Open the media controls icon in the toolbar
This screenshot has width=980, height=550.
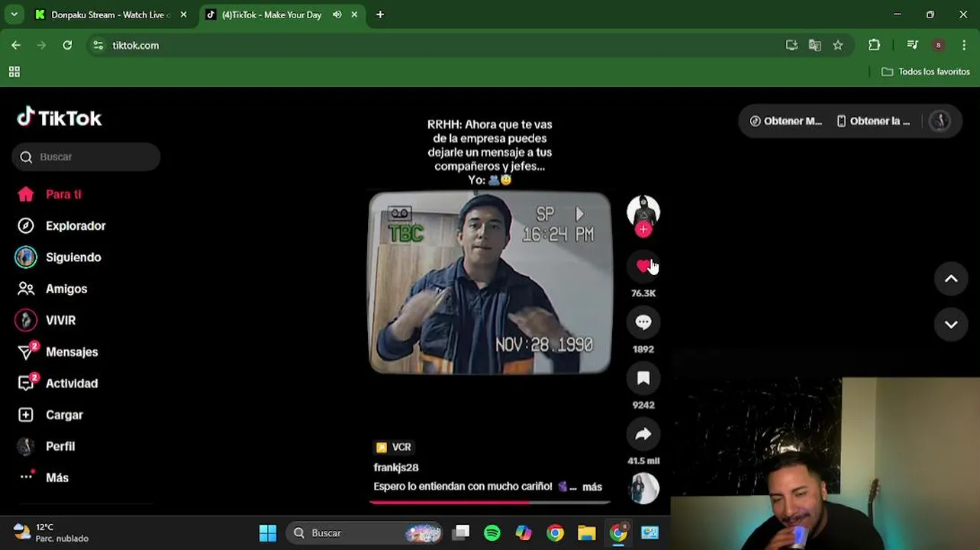coord(912,45)
